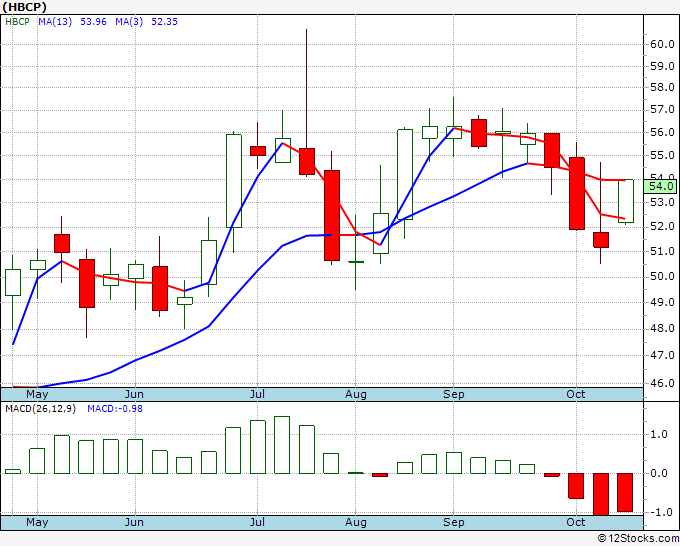Select the MA(3) value 52.35
The image size is (680, 546).
tap(164, 22)
